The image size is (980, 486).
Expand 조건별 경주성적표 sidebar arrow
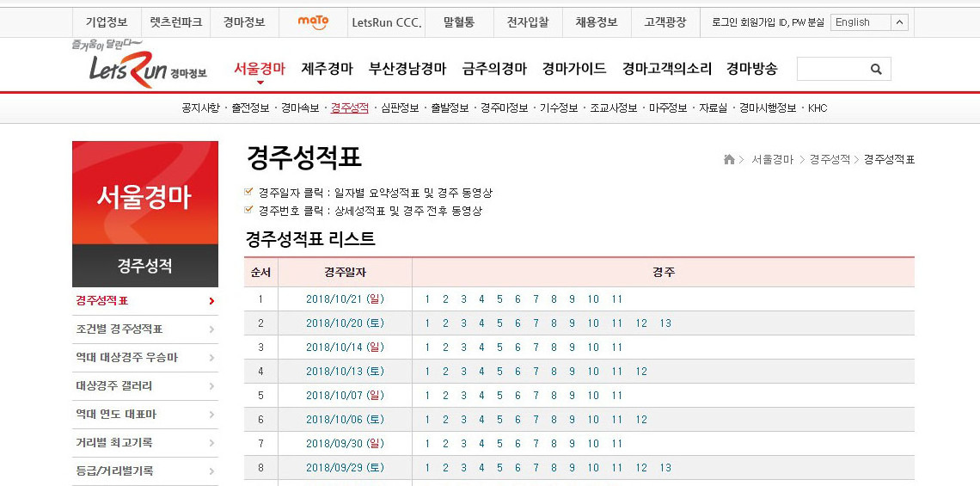tap(211, 329)
